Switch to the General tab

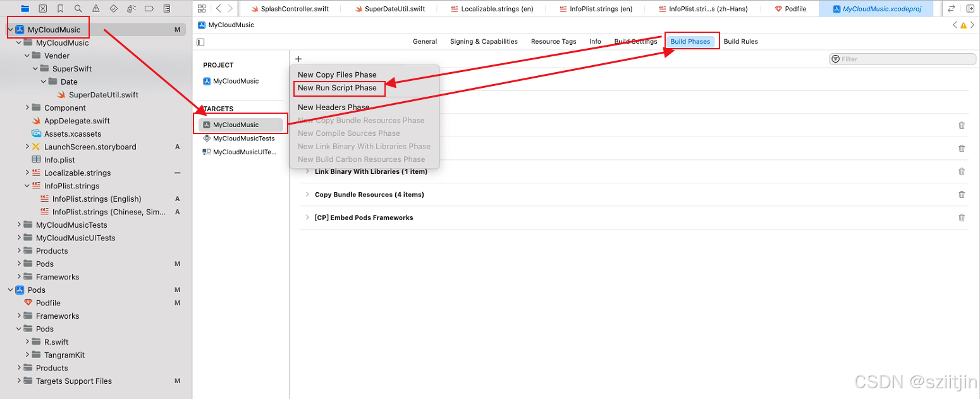point(425,42)
